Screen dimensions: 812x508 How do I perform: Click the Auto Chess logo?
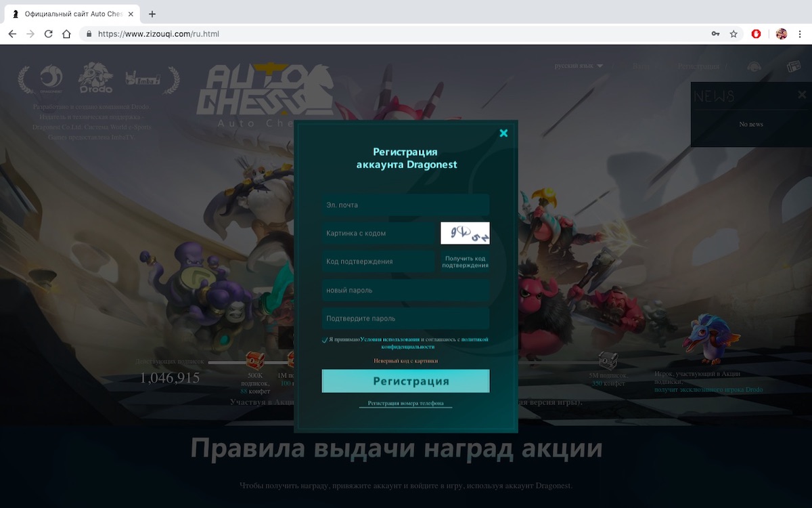pyautogui.click(x=264, y=95)
